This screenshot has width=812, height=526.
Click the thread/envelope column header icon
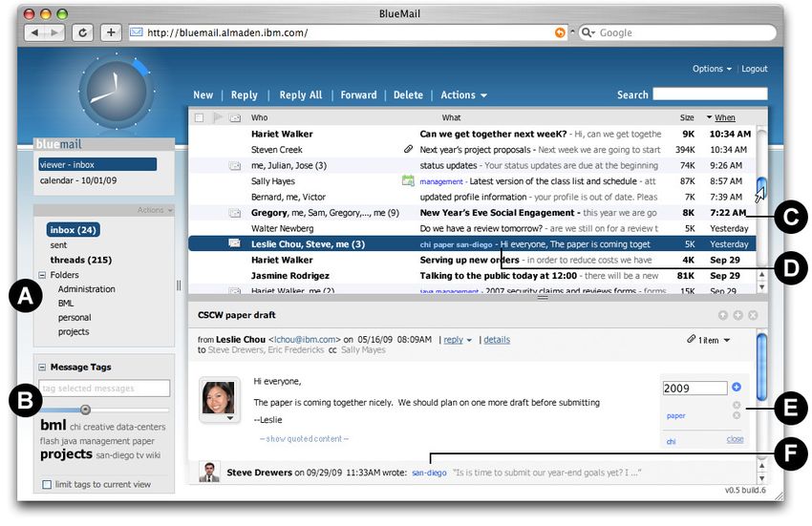pyautogui.click(x=235, y=118)
